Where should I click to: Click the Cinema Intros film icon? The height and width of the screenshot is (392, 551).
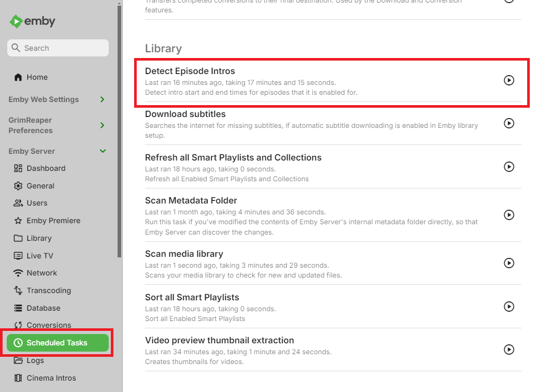click(x=18, y=378)
